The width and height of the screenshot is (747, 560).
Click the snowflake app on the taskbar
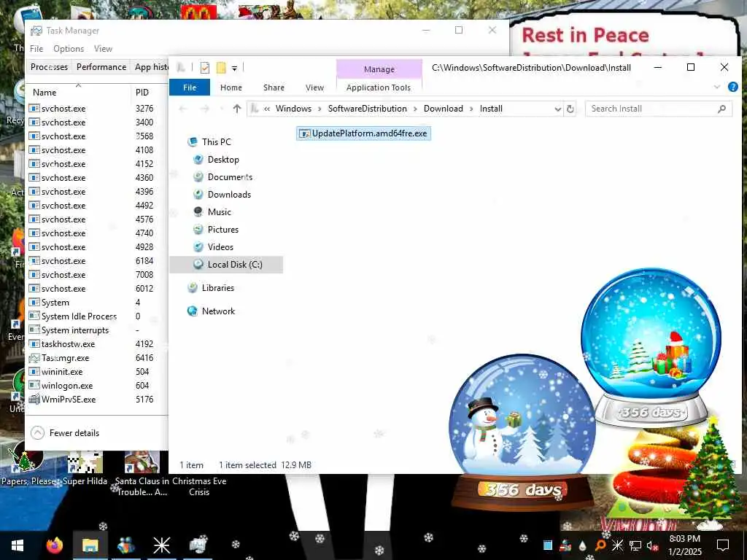click(x=161, y=545)
